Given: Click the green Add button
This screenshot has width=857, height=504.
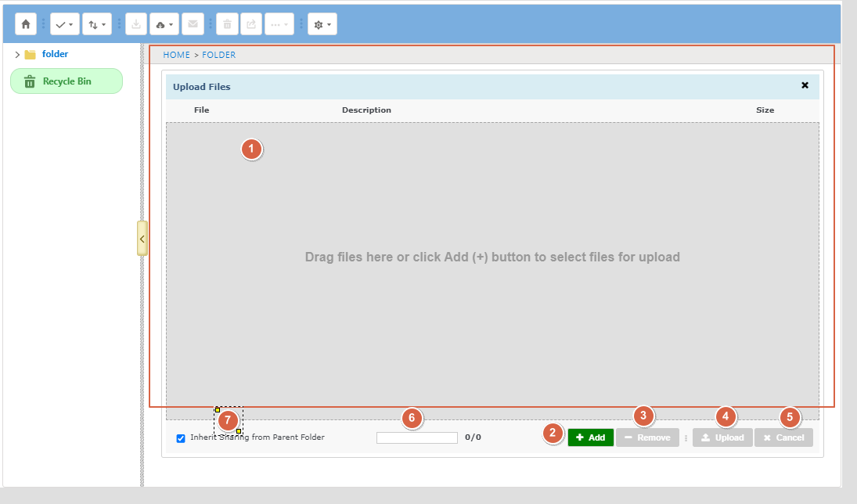Looking at the screenshot, I should 590,437.
